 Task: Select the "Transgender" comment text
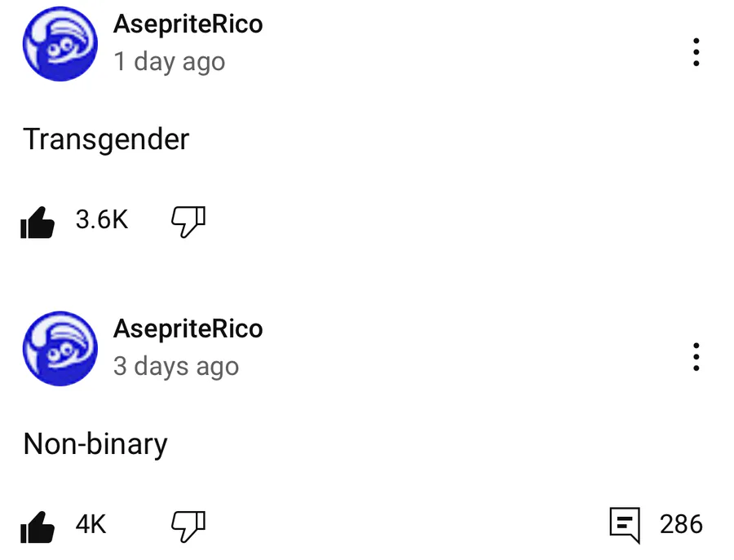click(106, 139)
